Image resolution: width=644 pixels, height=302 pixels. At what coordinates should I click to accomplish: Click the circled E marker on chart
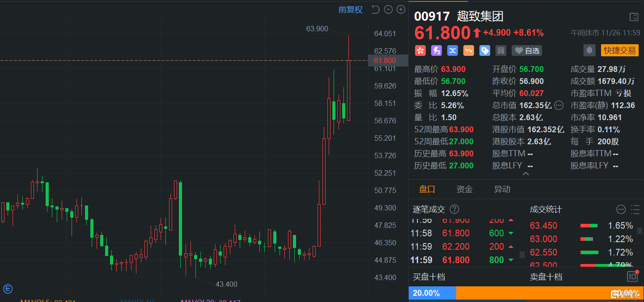(7, 289)
